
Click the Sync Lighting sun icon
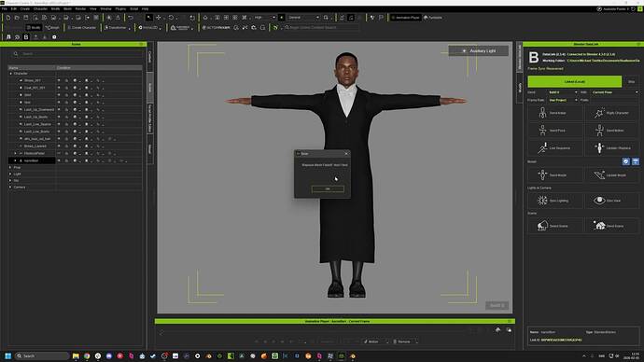click(x=542, y=201)
